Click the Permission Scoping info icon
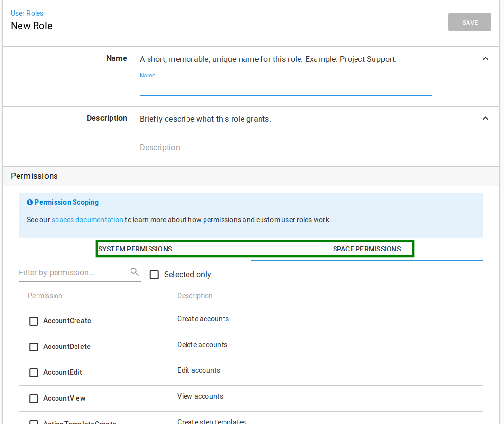The height and width of the screenshot is (424, 504). [x=30, y=202]
